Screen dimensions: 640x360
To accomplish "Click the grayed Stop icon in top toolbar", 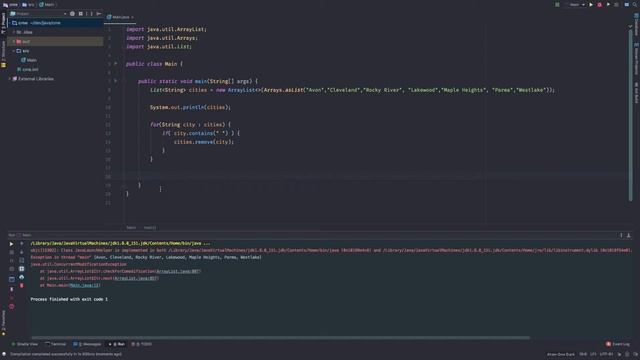I will click(x=616, y=4).
